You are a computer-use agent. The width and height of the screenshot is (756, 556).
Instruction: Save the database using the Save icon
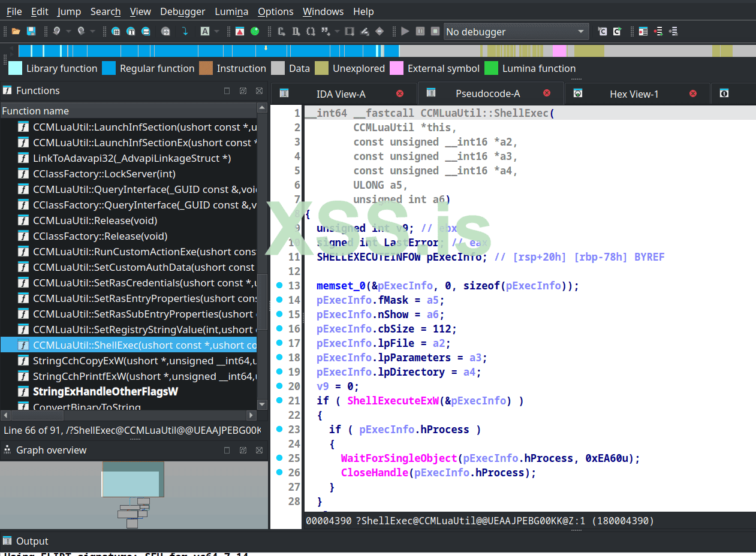(31, 31)
